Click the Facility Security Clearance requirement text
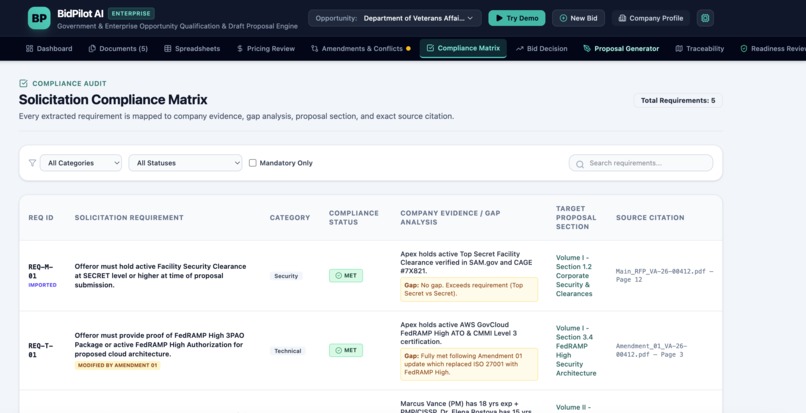The width and height of the screenshot is (806, 413). click(160, 276)
